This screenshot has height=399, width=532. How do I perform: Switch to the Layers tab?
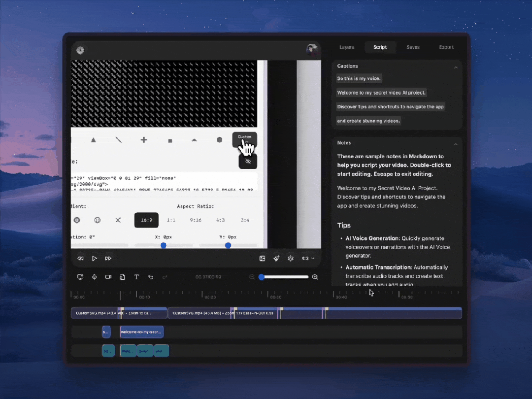click(x=347, y=47)
